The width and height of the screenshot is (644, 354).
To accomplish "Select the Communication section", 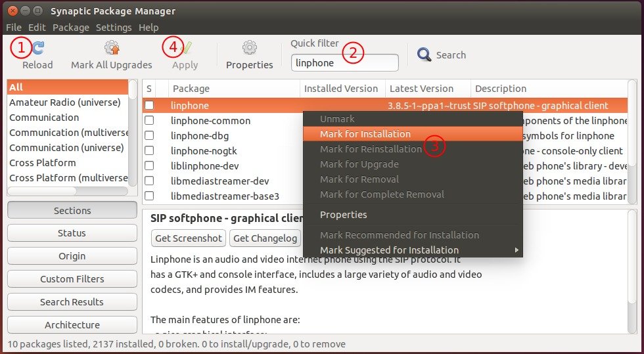I will pos(68,118).
